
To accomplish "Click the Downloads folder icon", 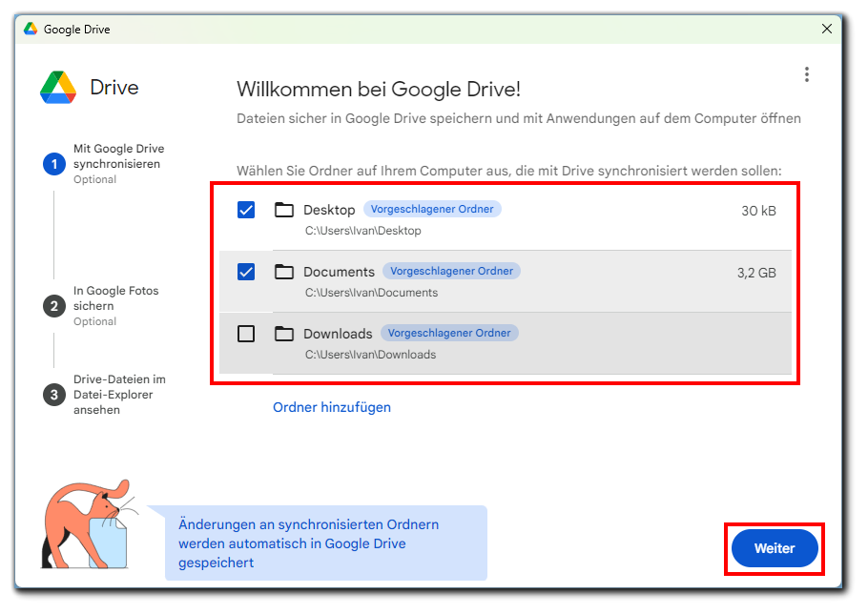I will pyautogui.click(x=284, y=334).
